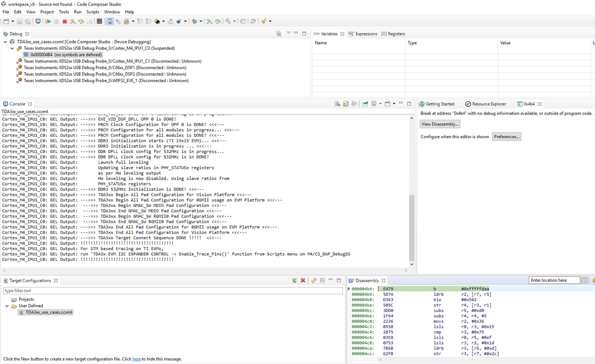Open the Run menu
Screen dimensions: 595x364
pyautogui.click(x=77, y=12)
